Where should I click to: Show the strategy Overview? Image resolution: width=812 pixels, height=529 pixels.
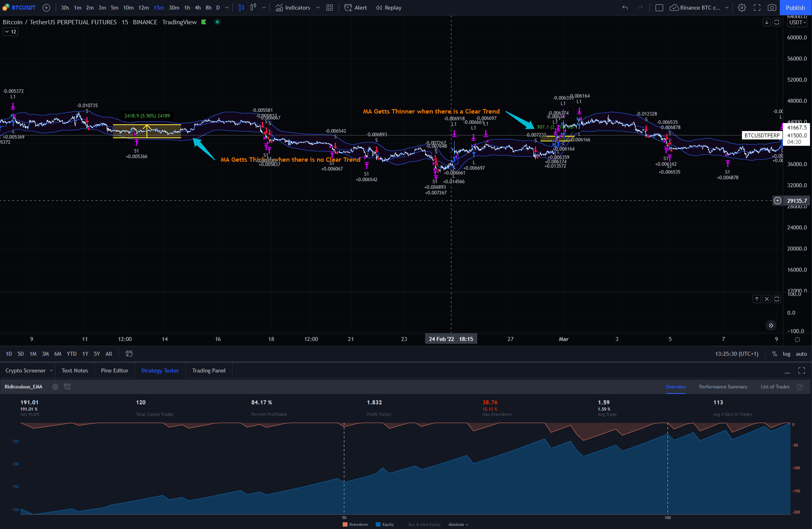click(x=675, y=387)
